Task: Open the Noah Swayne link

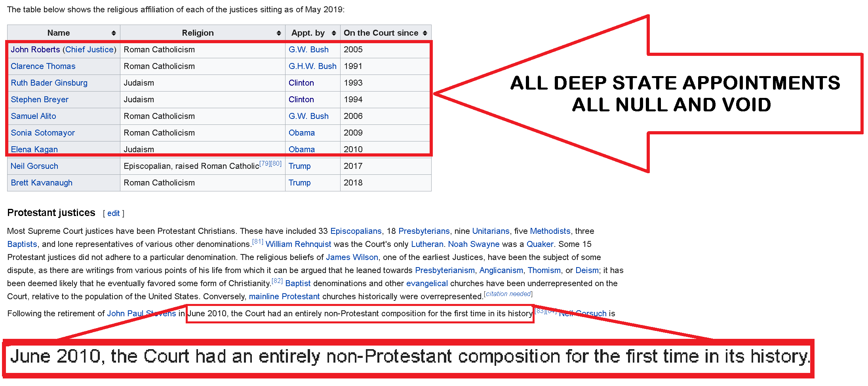Action: (474, 244)
